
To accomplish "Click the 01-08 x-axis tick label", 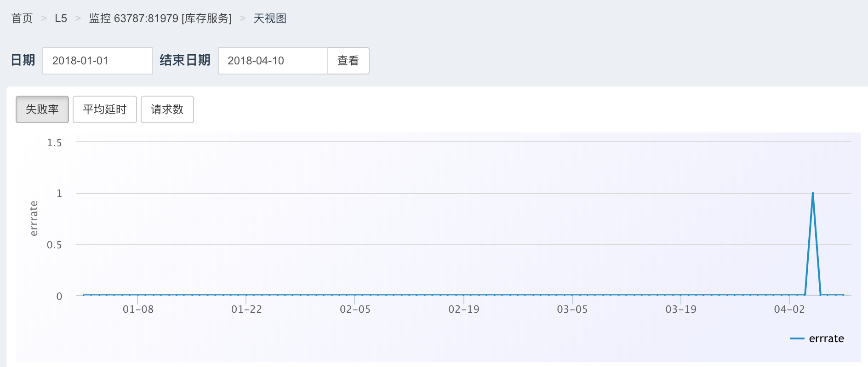I will tap(138, 310).
